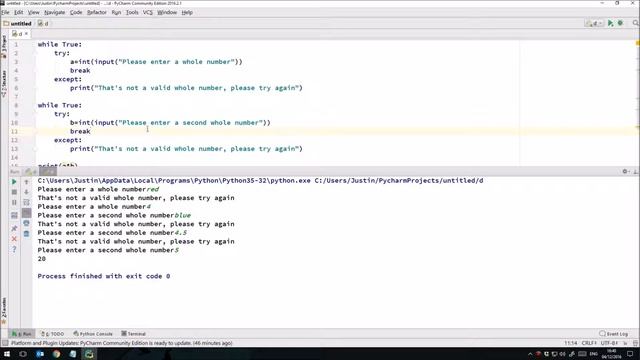Click the UTF-8 encoding selector

click(x=609, y=343)
